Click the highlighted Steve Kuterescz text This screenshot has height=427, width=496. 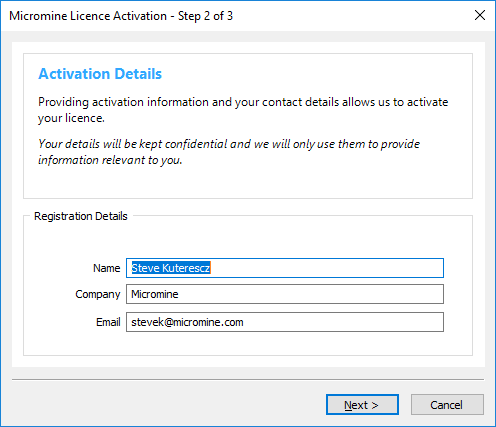point(171,268)
